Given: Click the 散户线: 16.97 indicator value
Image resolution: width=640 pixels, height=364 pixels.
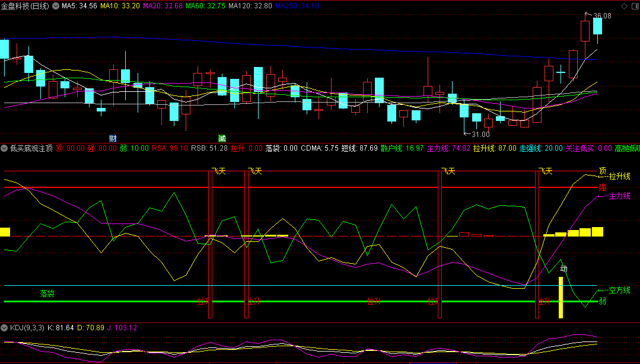Looking at the screenshot, I should (402, 148).
